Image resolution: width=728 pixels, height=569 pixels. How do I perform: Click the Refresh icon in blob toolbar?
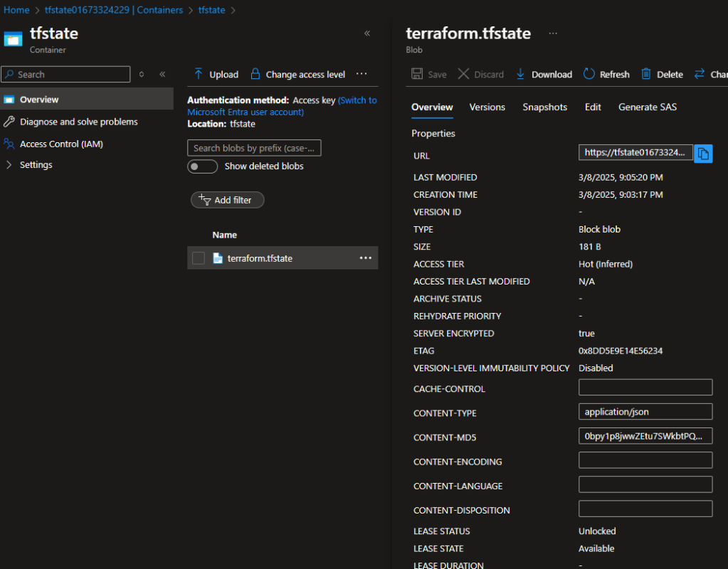tap(589, 74)
